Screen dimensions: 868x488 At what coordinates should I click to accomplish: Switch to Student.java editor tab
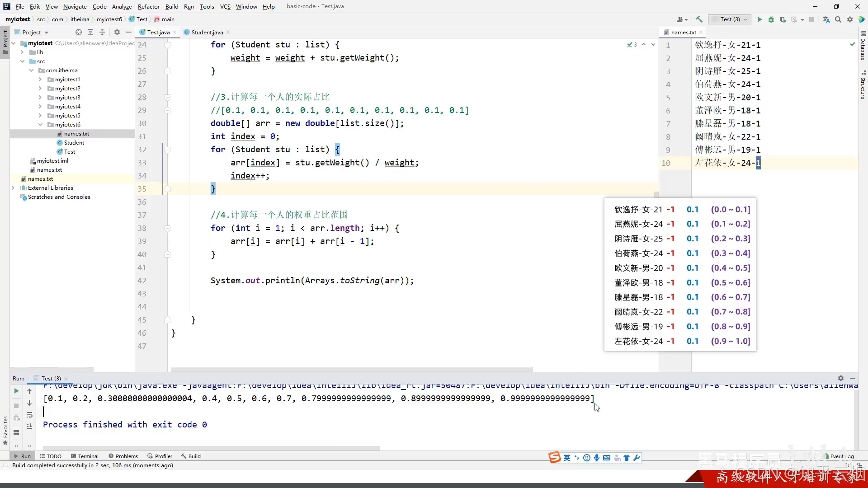pos(207,32)
